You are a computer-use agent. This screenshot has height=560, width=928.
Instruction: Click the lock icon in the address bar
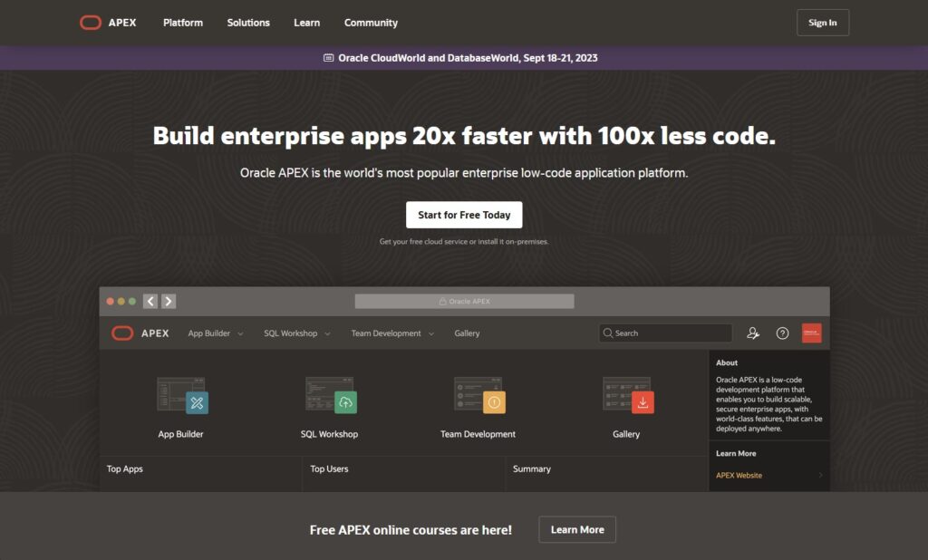(442, 302)
